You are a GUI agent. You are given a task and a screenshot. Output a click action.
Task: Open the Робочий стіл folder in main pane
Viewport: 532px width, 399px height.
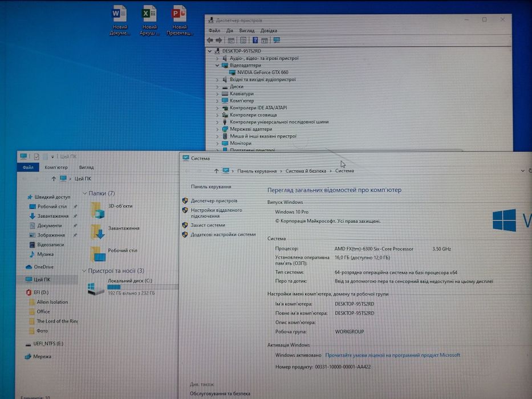pos(115,254)
